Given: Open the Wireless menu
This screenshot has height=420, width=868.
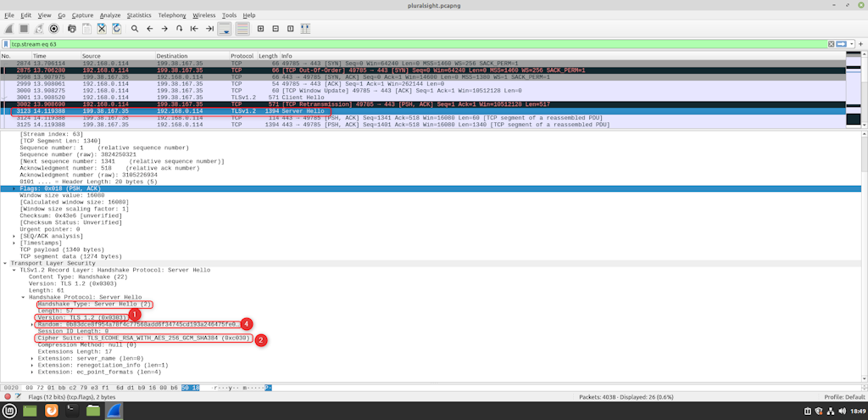Looking at the screenshot, I should [x=203, y=15].
